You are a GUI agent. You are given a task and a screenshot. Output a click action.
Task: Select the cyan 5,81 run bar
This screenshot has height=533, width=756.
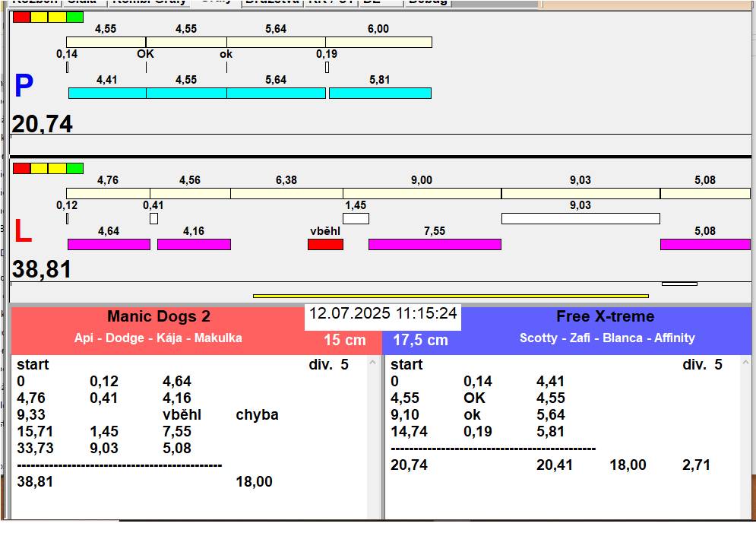click(380, 93)
